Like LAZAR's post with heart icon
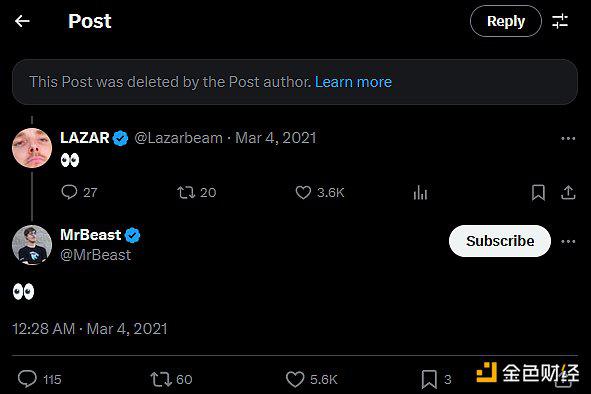 point(303,192)
